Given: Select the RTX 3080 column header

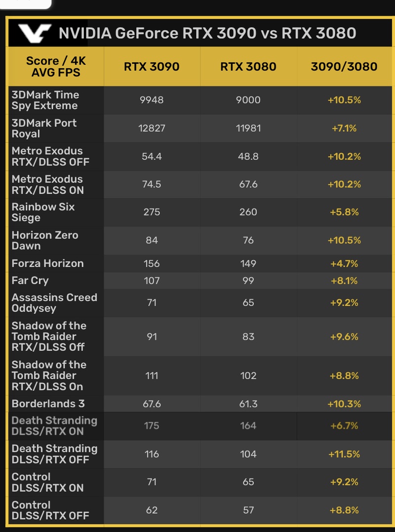Looking at the screenshot, I should click(248, 67).
